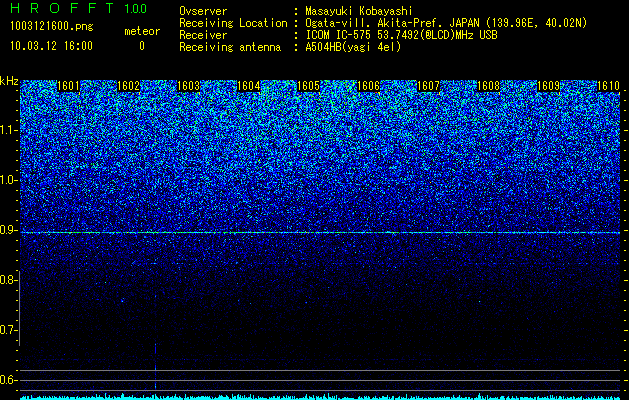This screenshot has width=629, height=400.
Task: Click the observer name Masayuki Kobayashi
Action: [358, 11]
